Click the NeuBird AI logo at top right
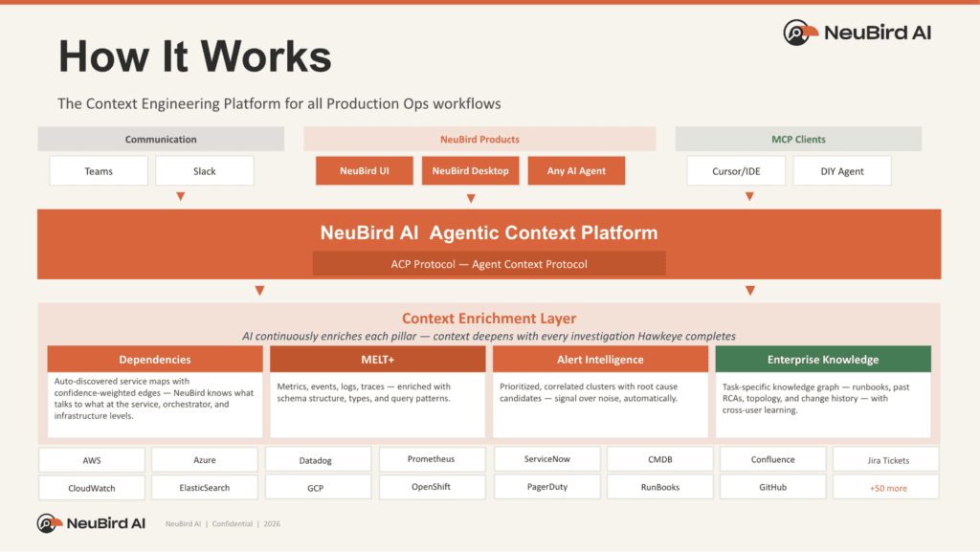The width and height of the screenshot is (980, 552). [x=857, y=33]
